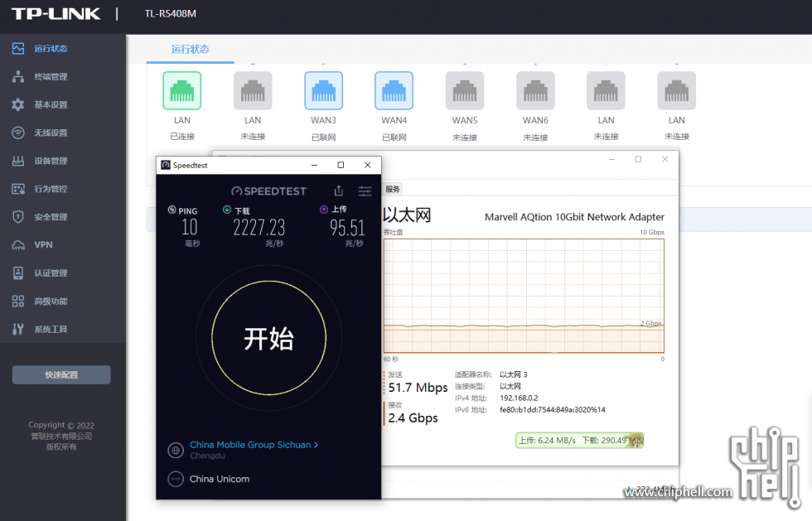Click the download arrow icon in Speedtest
The image size is (812, 521).
coord(227,210)
